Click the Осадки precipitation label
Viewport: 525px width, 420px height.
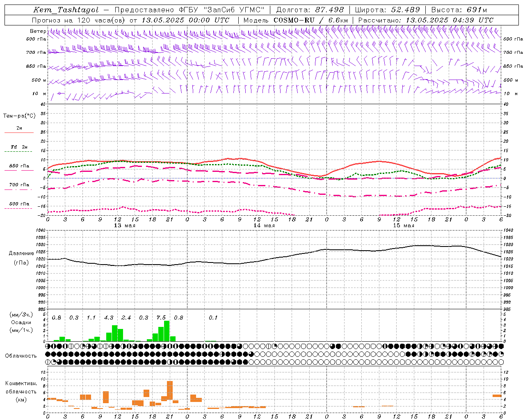click(21, 322)
